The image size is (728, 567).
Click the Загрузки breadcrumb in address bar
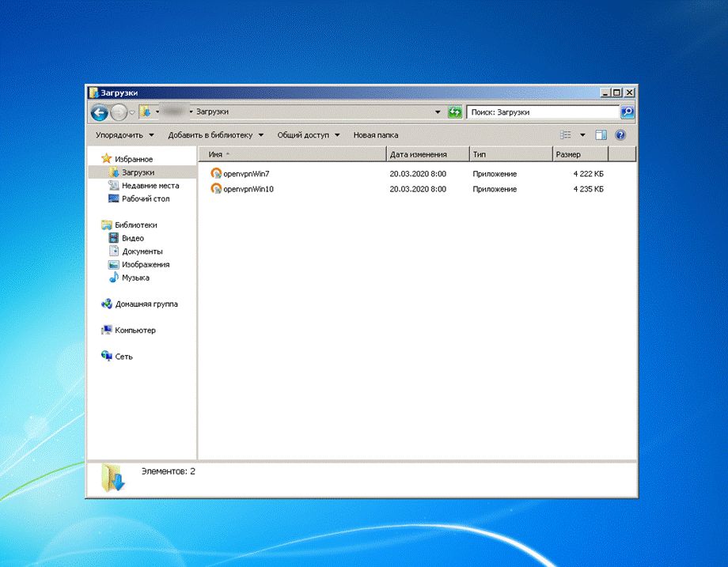[212, 112]
